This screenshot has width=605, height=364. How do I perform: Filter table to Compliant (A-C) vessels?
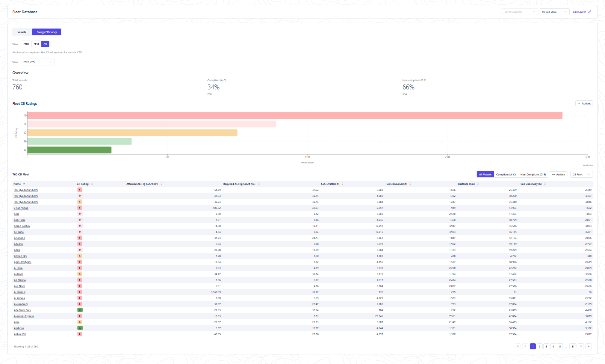coord(506,174)
